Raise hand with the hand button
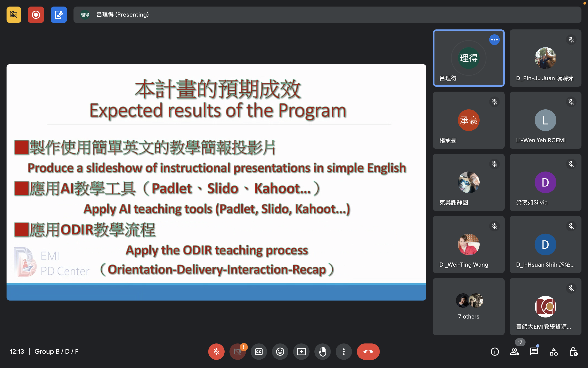Viewport: 588px width, 368px height. (x=322, y=351)
